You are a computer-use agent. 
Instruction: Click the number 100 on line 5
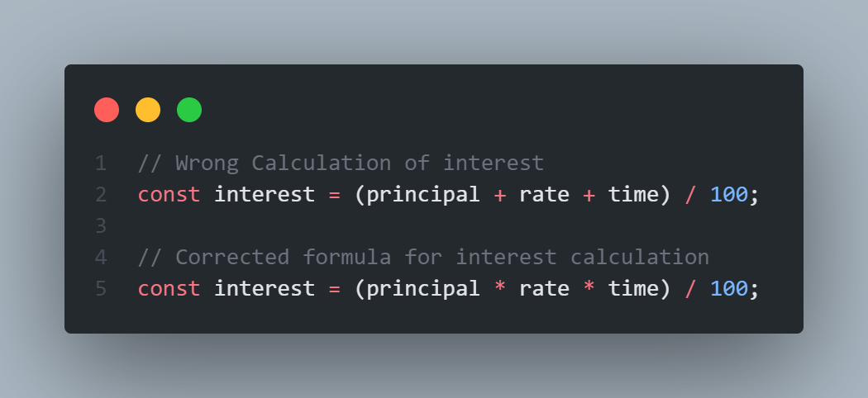[x=728, y=288]
